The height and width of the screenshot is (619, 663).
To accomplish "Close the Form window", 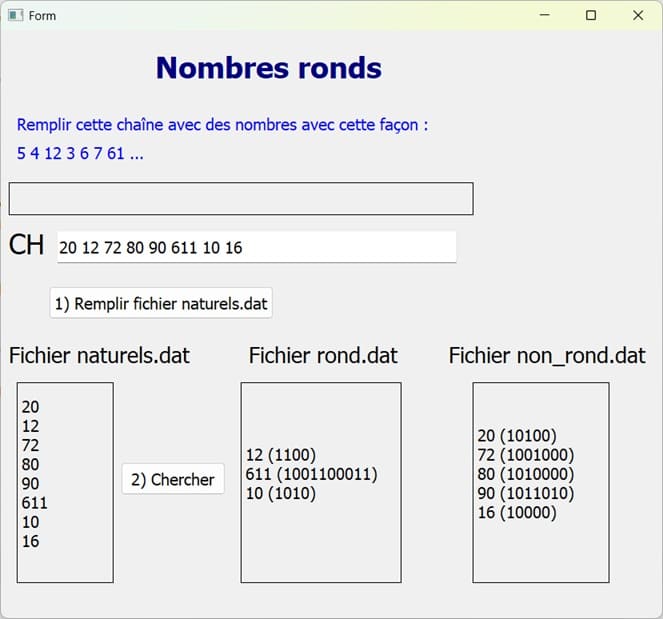I will 638,15.
